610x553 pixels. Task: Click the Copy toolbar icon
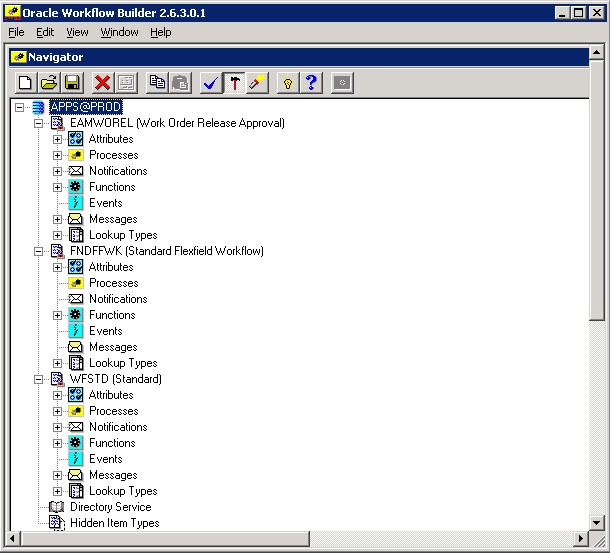(157, 83)
